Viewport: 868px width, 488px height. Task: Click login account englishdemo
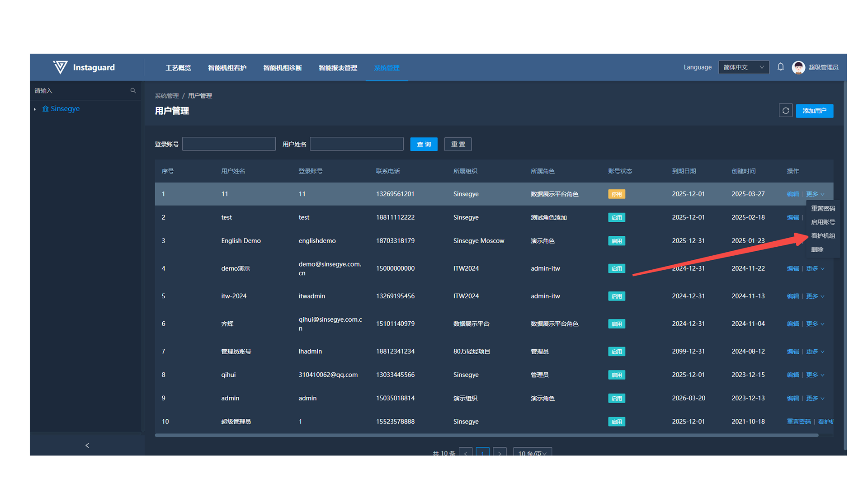click(x=317, y=241)
